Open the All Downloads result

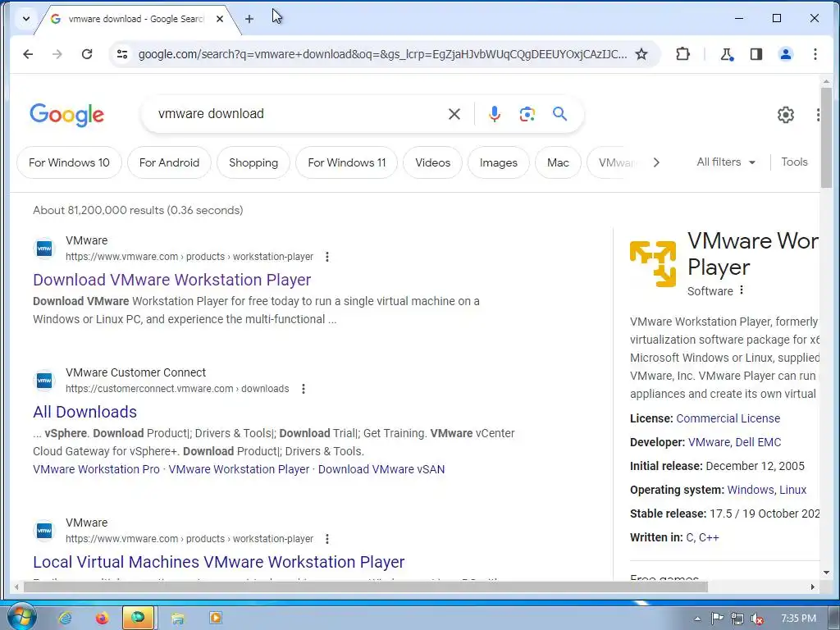point(84,412)
